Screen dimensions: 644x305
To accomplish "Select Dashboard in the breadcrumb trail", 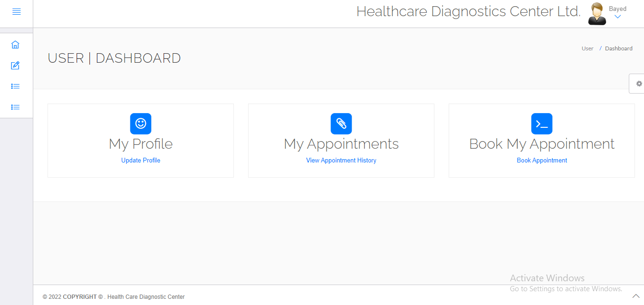I will point(618,48).
